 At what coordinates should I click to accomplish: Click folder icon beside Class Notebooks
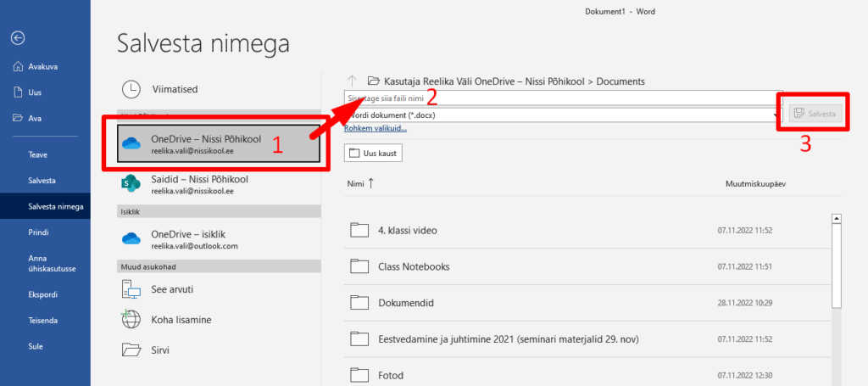click(359, 267)
